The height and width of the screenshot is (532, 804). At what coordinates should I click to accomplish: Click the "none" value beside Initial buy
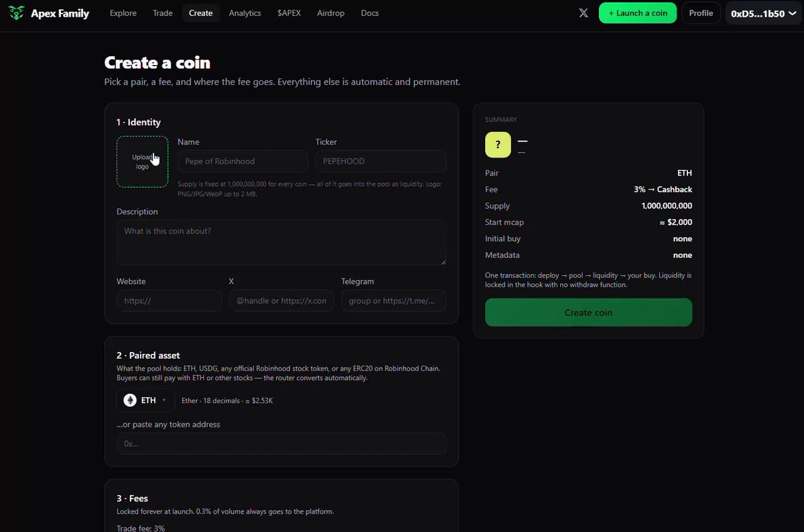683,239
